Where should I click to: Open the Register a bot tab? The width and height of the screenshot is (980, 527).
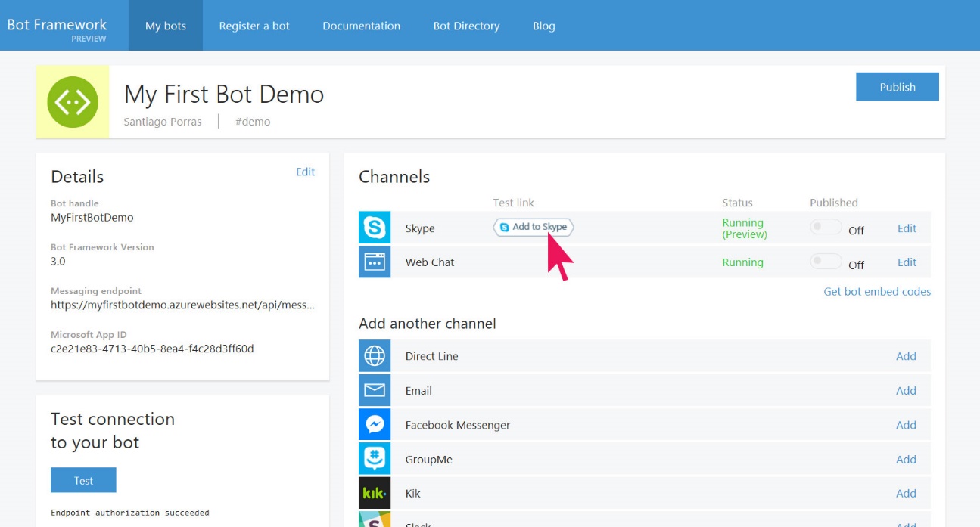pyautogui.click(x=254, y=26)
